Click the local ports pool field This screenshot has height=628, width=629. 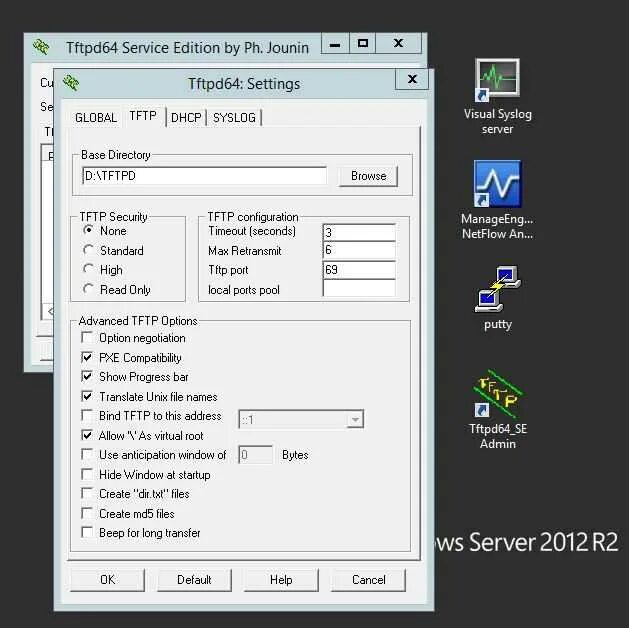(359, 288)
